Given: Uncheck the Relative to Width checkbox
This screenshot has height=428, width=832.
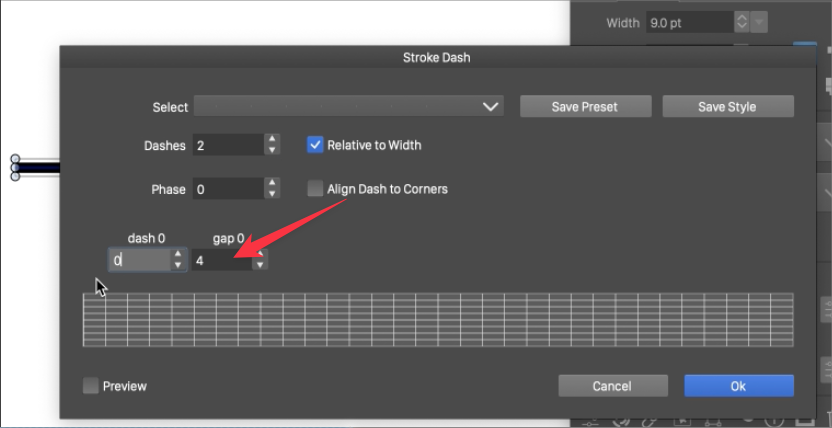Looking at the screenshot, I should 316,145.
